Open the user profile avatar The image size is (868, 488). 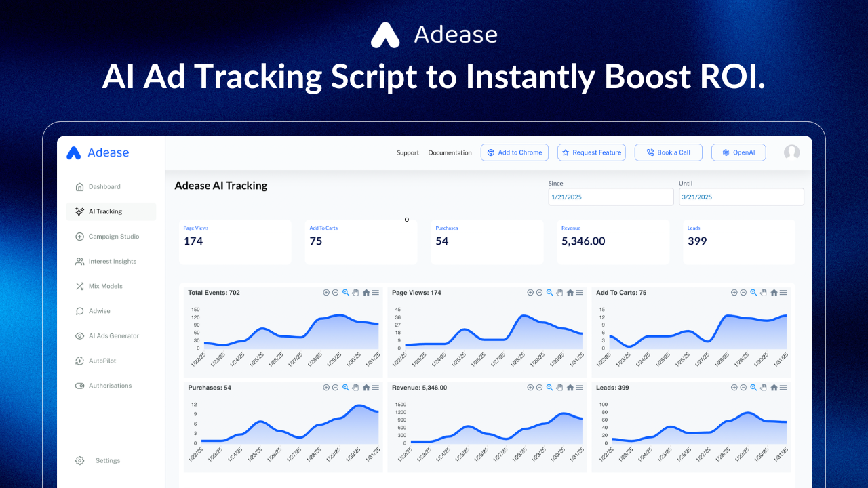pos(791,152)
